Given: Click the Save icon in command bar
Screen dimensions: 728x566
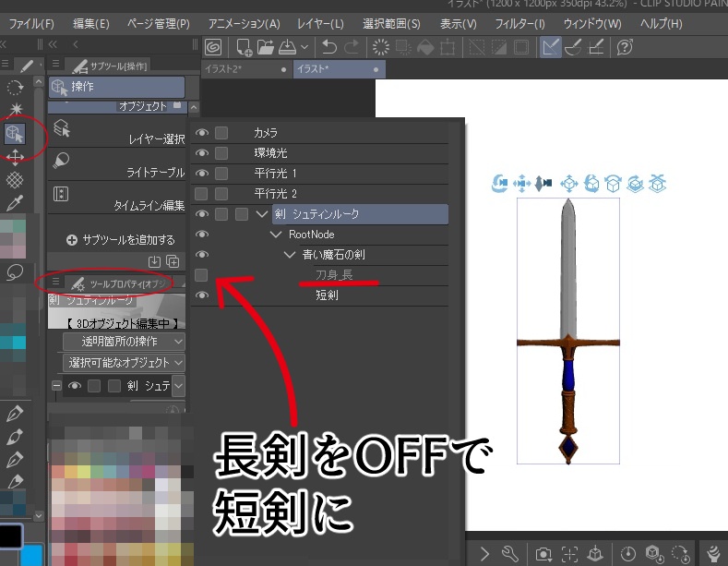Looking at the screenshot, I should [287, 47].
